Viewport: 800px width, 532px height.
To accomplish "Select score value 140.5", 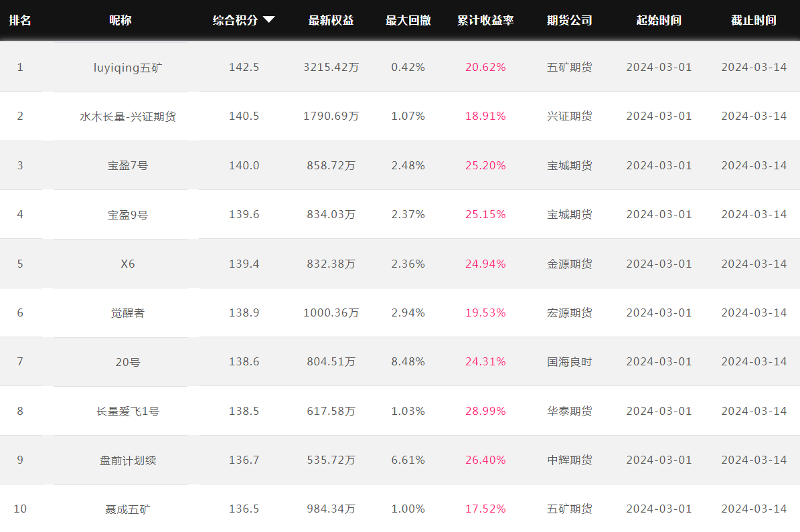I will click(x=244, y=116).
